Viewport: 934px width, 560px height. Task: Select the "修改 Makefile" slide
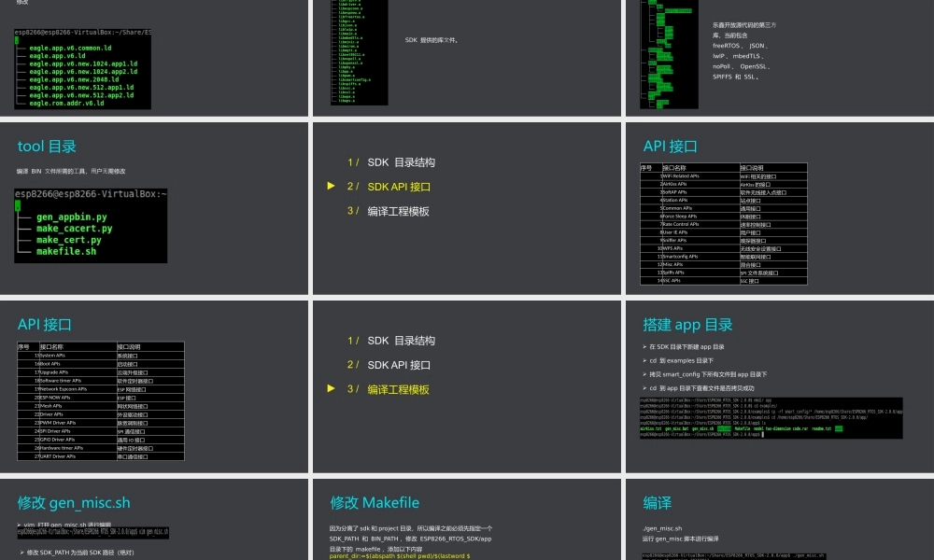pos(374,503)
